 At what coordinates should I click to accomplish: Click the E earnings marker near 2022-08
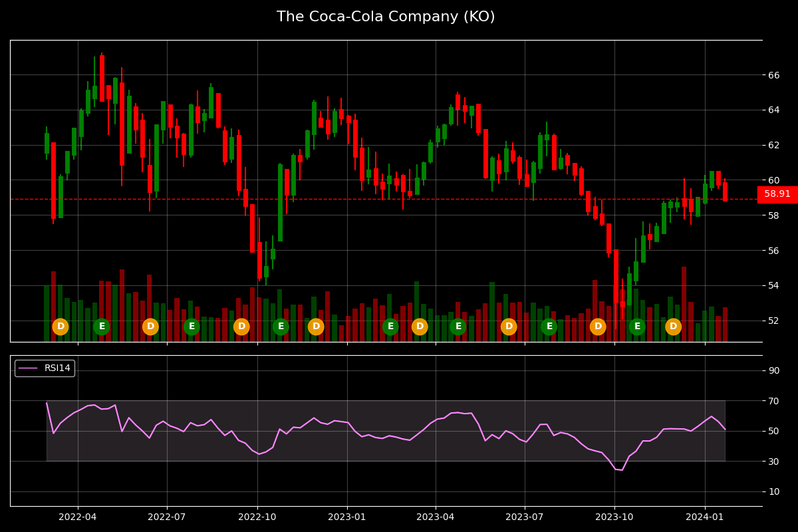pos(191,326)
